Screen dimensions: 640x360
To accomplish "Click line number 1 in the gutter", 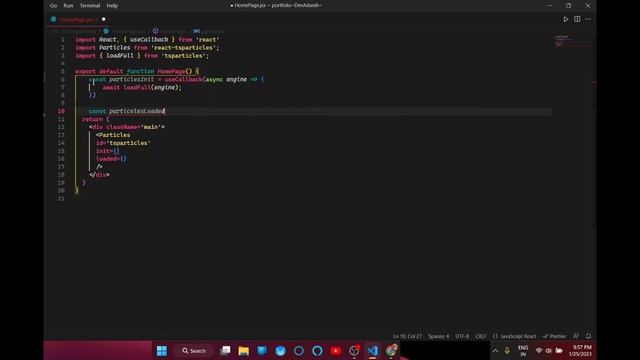I will [x=63, y=40].
